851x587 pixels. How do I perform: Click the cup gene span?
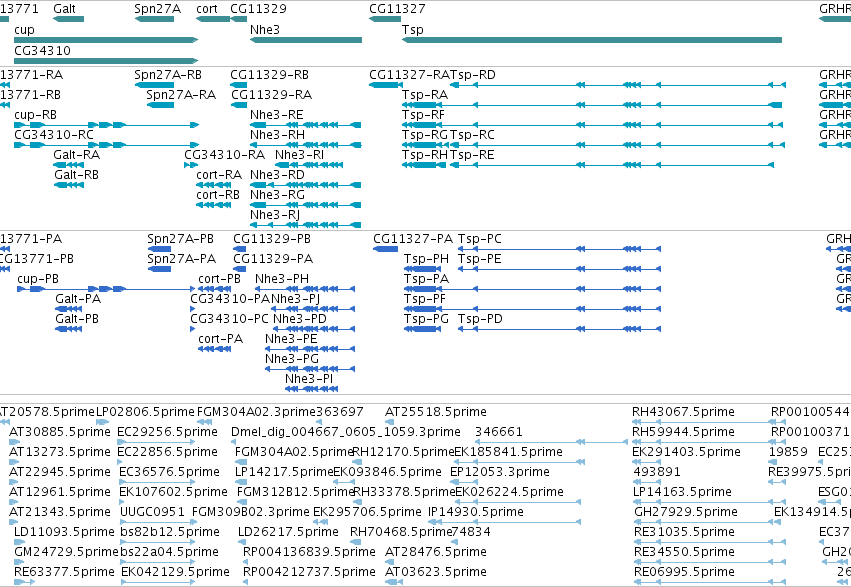[106, 40]
